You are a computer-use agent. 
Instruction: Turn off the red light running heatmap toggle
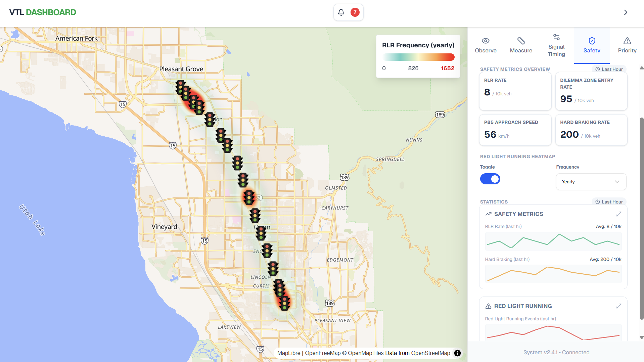pos(490,179)
